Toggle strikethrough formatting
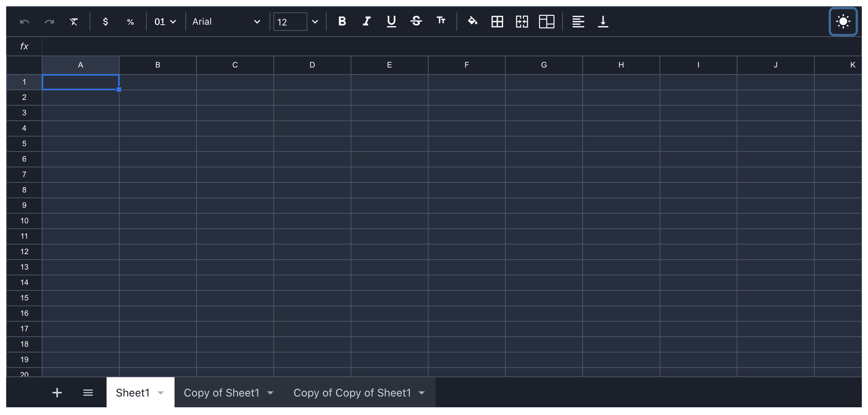The image size is (868, 415). 417,22
